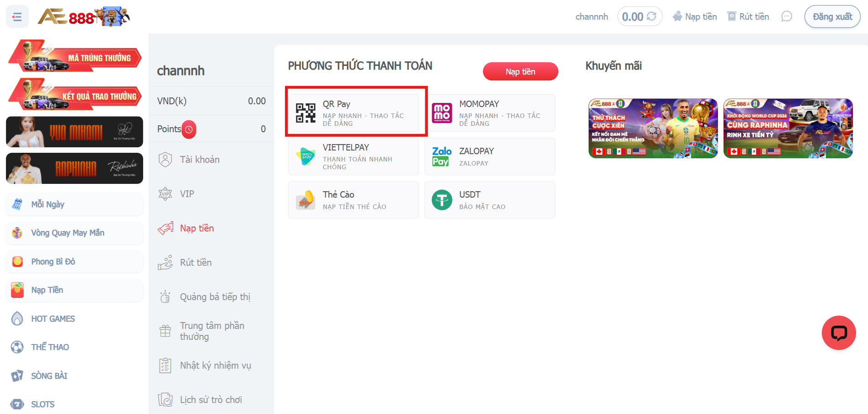Image resolution: width=868 pixels, height=414 pixels.
Task: Click the red envelope icon for Phong Bì Đỏ
Action: point(17,262)
